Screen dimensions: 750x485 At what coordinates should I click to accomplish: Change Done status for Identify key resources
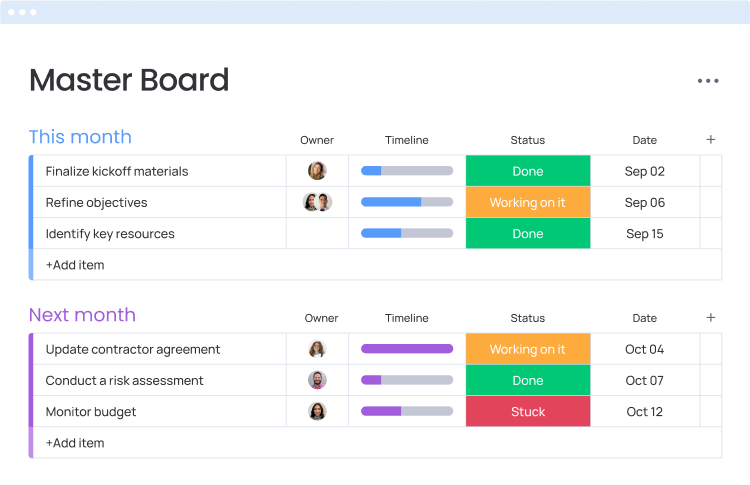527,233
